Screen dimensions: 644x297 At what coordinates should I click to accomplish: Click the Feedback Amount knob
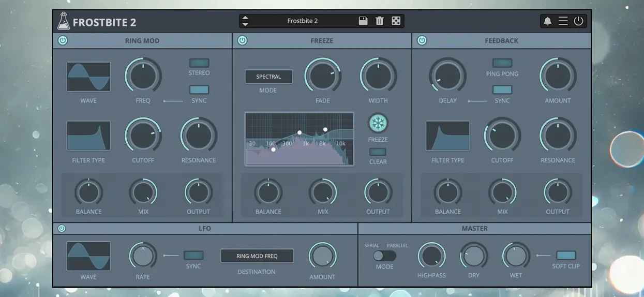[558, 76]
